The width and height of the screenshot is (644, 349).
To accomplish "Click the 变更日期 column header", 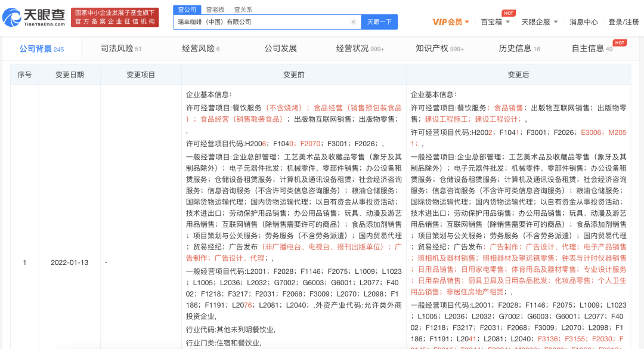I will pos(70,75).
